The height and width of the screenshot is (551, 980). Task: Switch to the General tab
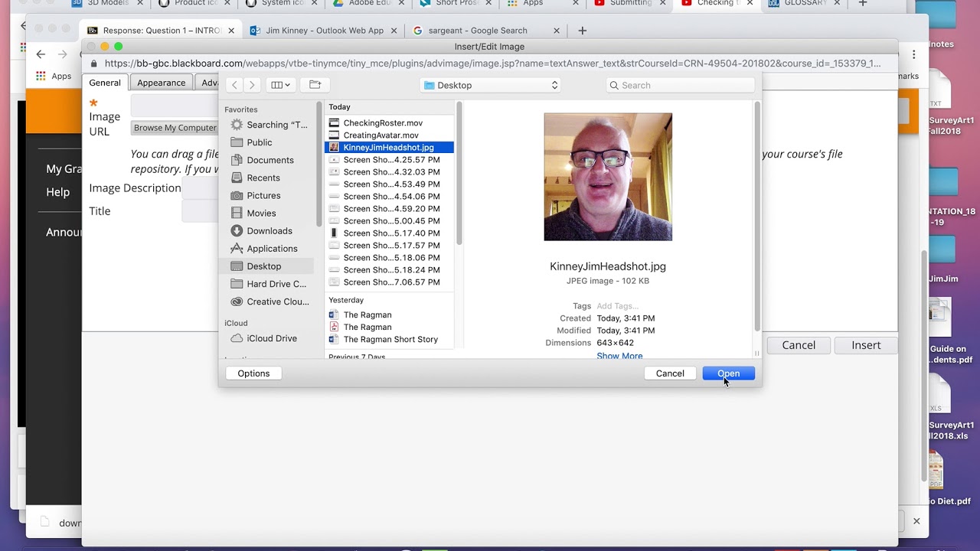click(105, 83)
